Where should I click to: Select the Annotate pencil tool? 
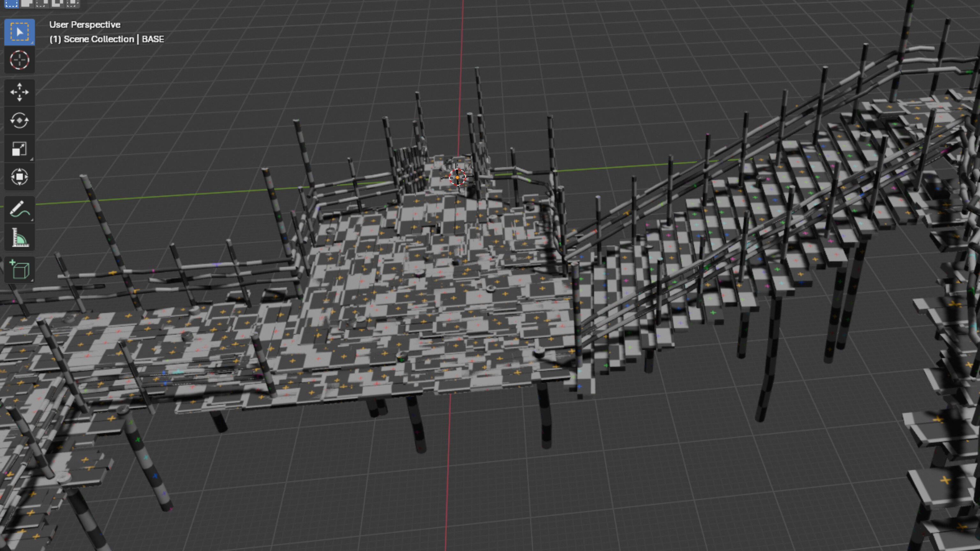pos(19,209)
